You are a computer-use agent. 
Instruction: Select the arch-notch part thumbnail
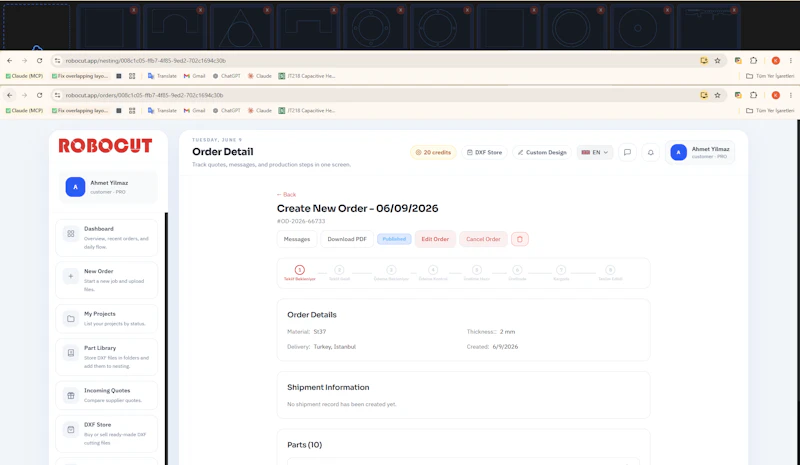(174, 28)
